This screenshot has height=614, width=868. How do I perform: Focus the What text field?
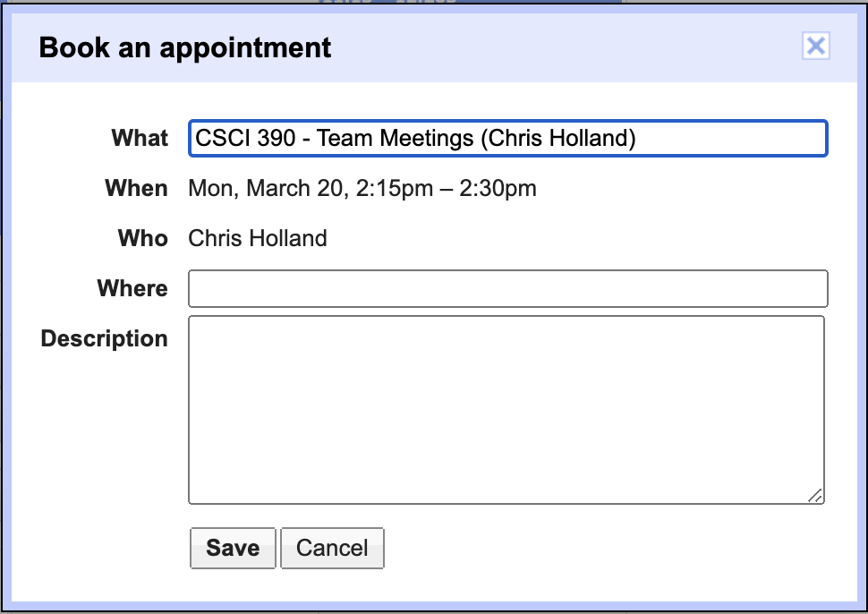[507, 139]
